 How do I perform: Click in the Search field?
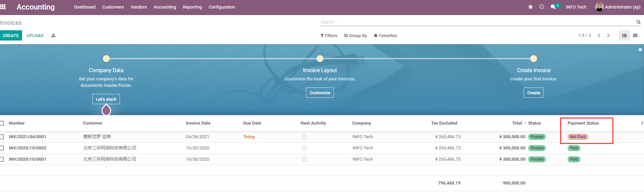[x=477, y=22]
